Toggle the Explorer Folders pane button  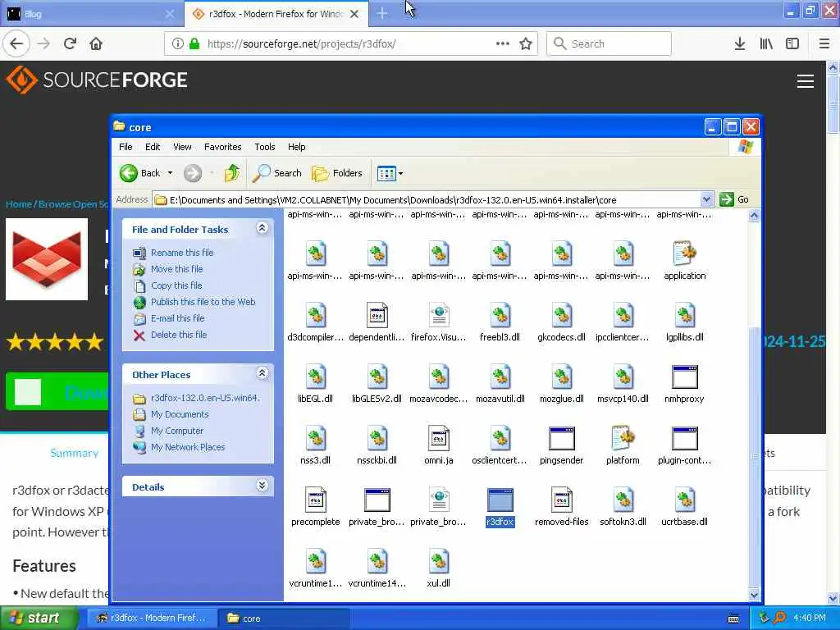tap(337, 173)
